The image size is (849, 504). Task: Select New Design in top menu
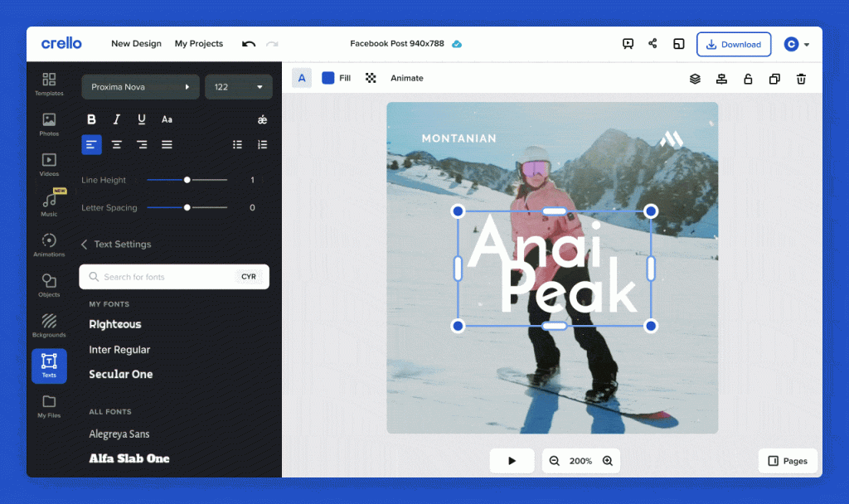(137, 43)
